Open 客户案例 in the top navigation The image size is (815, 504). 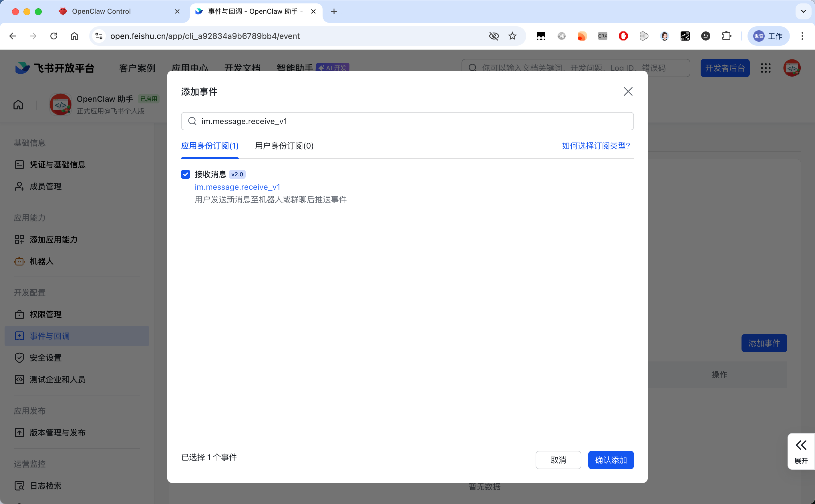(x=137, y=68)
